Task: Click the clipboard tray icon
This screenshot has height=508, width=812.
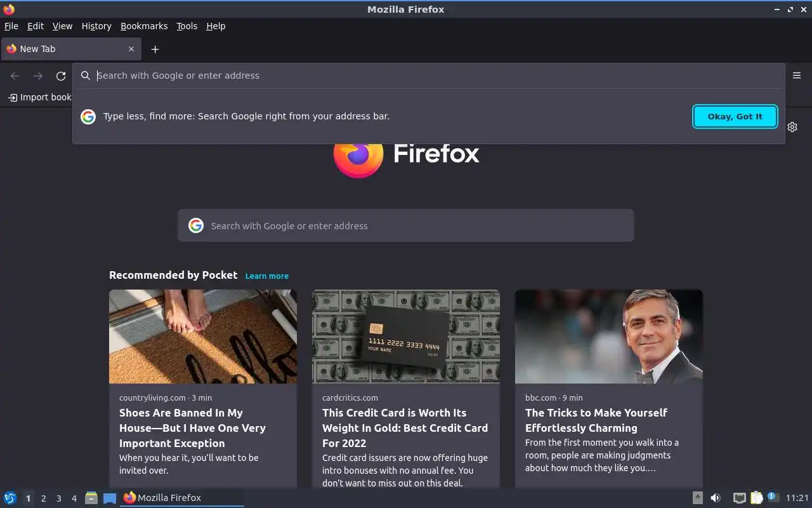Action: click(x=756, y=498)
